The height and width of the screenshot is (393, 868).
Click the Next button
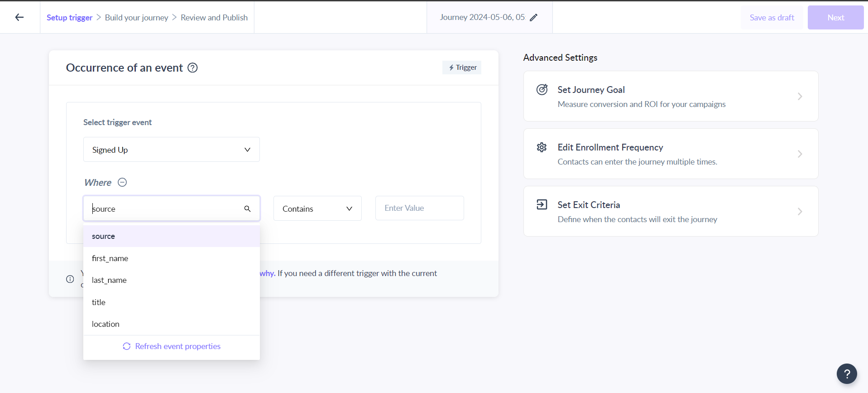(835, 18)
